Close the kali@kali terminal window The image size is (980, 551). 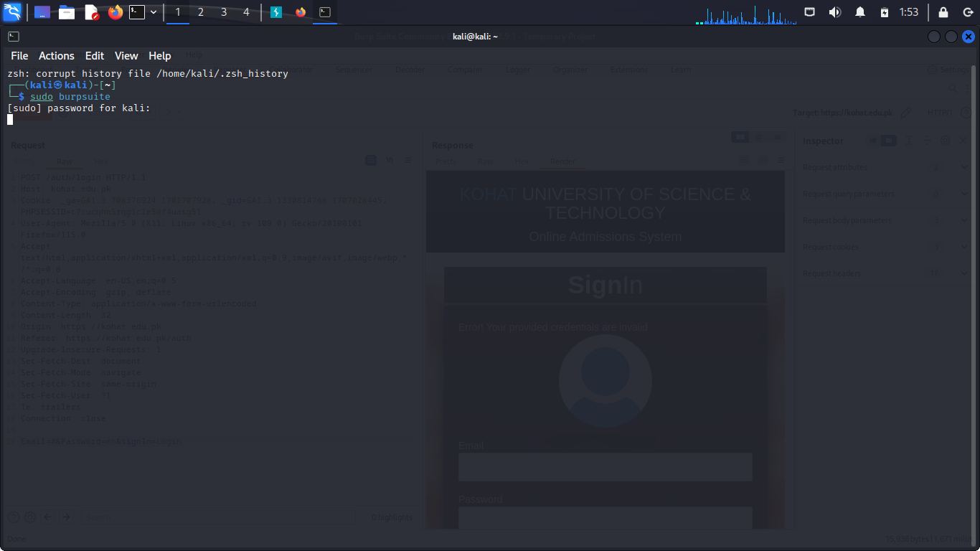(968, 37)
